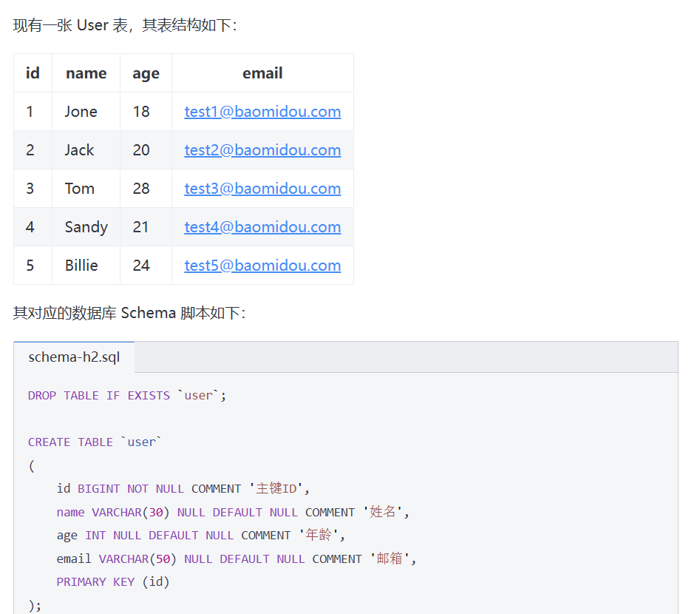Click the name cell 'Billie'
The width and height of the screenshot is (700, 614).
(x=86, y=266)
